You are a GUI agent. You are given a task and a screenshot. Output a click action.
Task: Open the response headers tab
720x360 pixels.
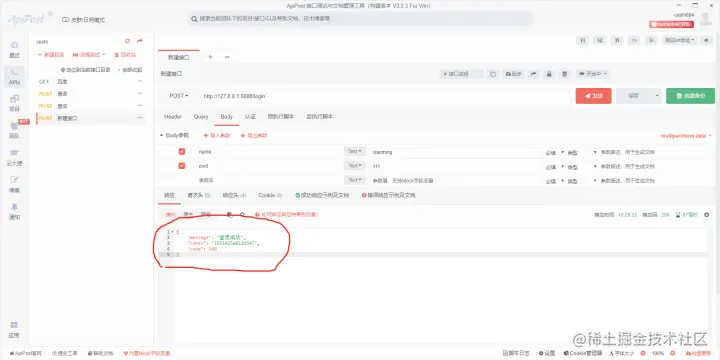tap(234, 195)
